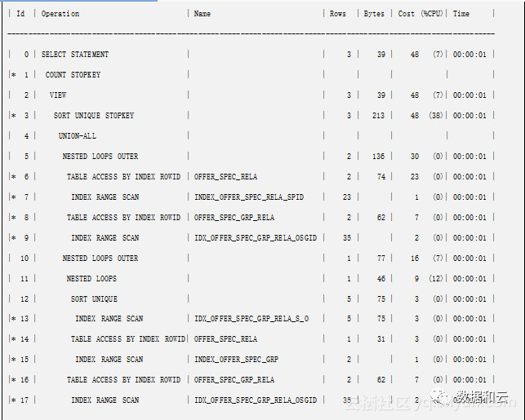Click "SORT UNIQUE" operation in row 12

coord(94,299)
